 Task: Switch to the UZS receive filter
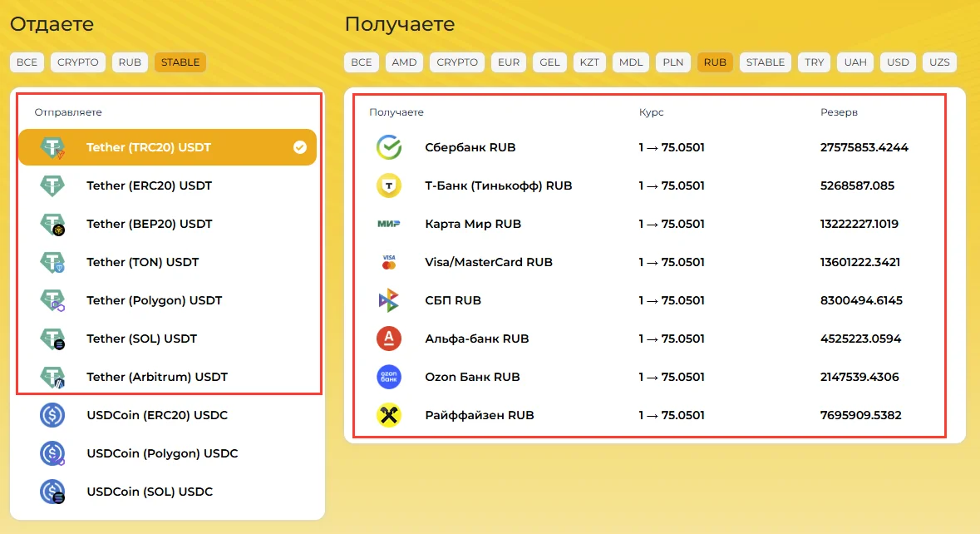pyautogui.click(x=939, y=62)
